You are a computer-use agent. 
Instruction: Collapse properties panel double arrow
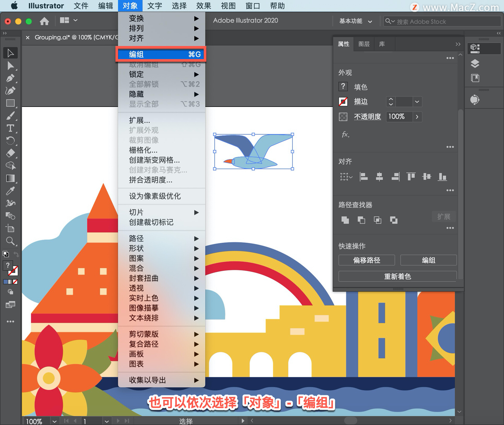pyautogui.click(x=458, y=44)
